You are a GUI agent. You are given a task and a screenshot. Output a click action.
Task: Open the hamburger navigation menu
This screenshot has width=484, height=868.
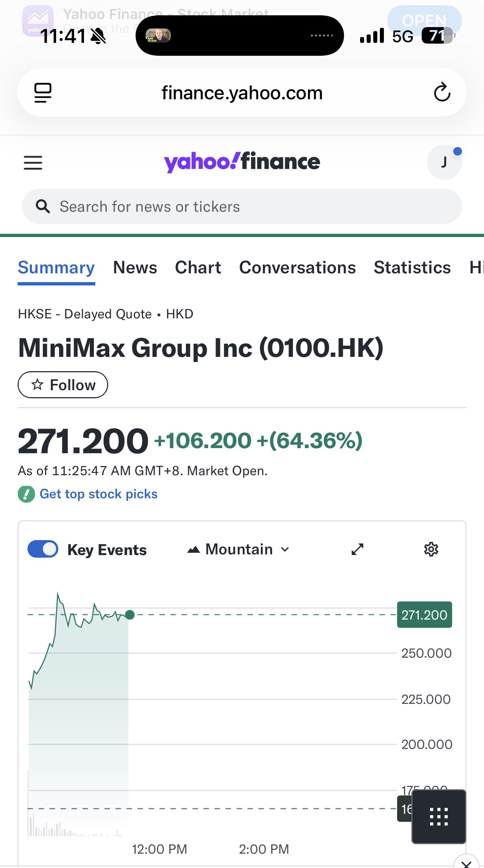click(33, 162)
